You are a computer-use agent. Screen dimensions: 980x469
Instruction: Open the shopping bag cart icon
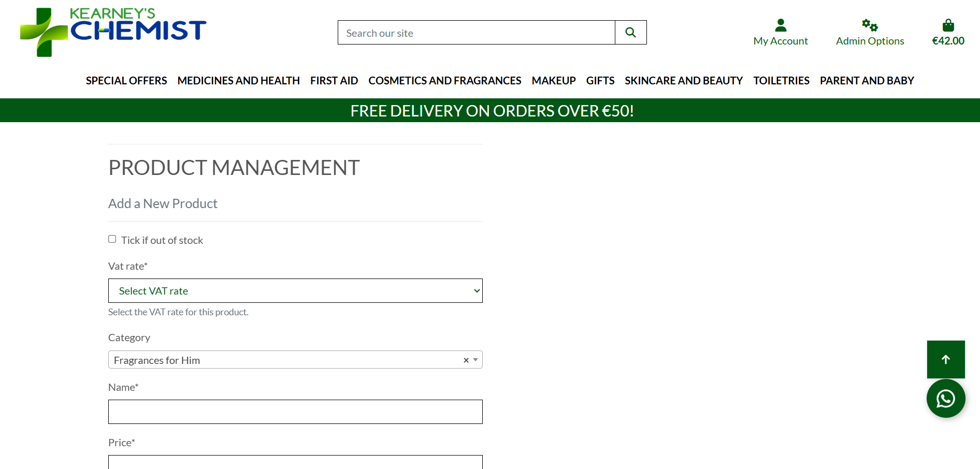click(x=948, y=25)
